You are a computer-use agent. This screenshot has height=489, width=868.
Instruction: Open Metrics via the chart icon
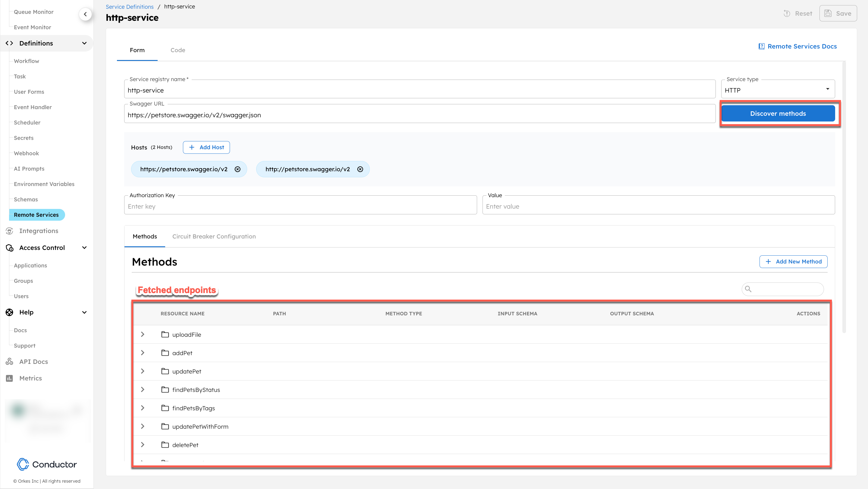click(9, 378)
